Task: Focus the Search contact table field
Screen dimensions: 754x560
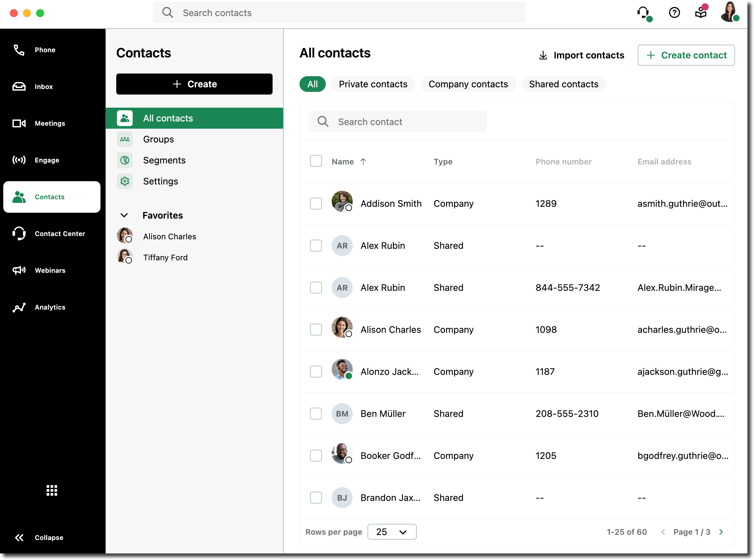Action: click(x=397, y=122)
